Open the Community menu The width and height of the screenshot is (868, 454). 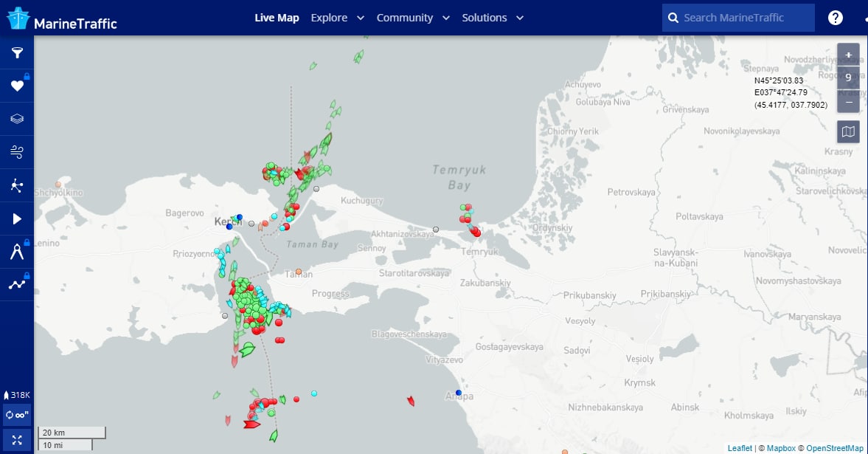[405, 18]
